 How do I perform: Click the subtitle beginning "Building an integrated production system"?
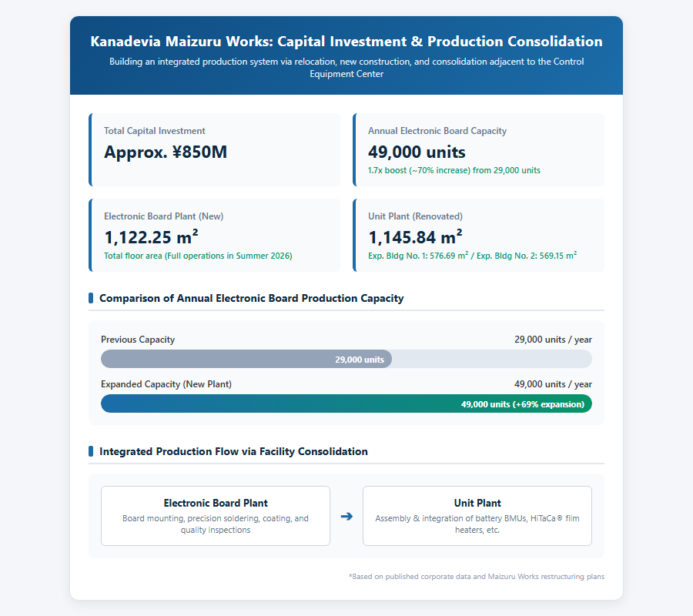click(346, 68)
